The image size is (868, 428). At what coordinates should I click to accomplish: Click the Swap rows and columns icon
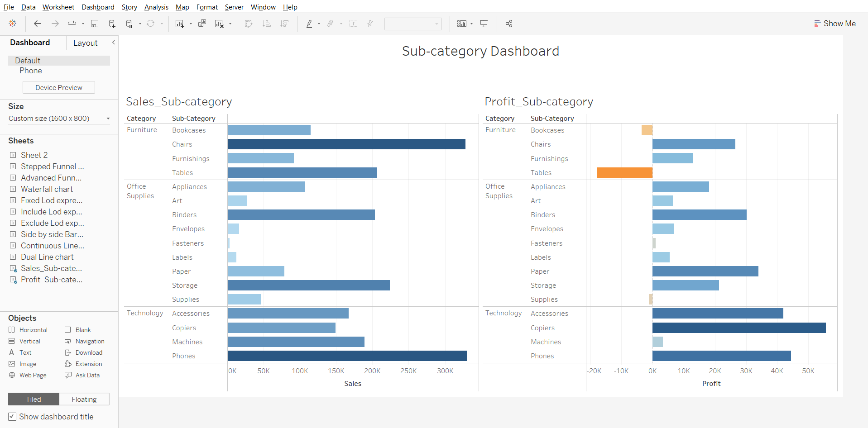point(249,24)
